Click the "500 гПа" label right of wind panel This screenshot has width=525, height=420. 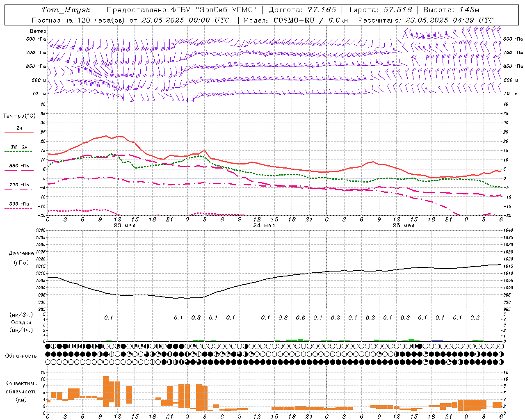[x=513, y=39]
